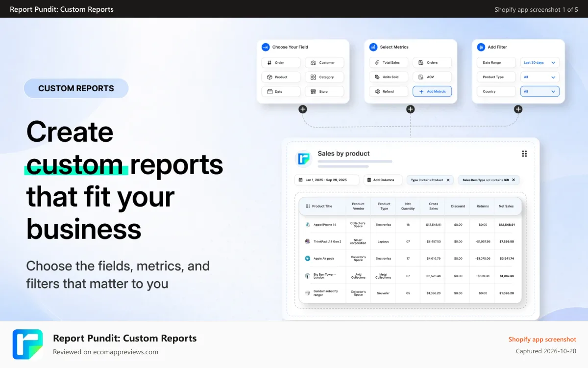Click the Net Sales column header
588x368 pixels.
pos(506,206)
